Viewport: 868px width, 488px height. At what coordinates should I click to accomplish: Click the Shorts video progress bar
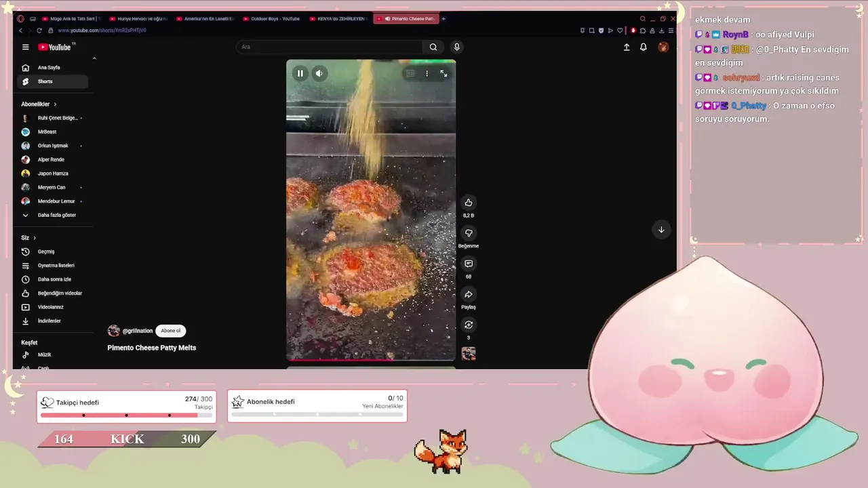coord(371,359)
